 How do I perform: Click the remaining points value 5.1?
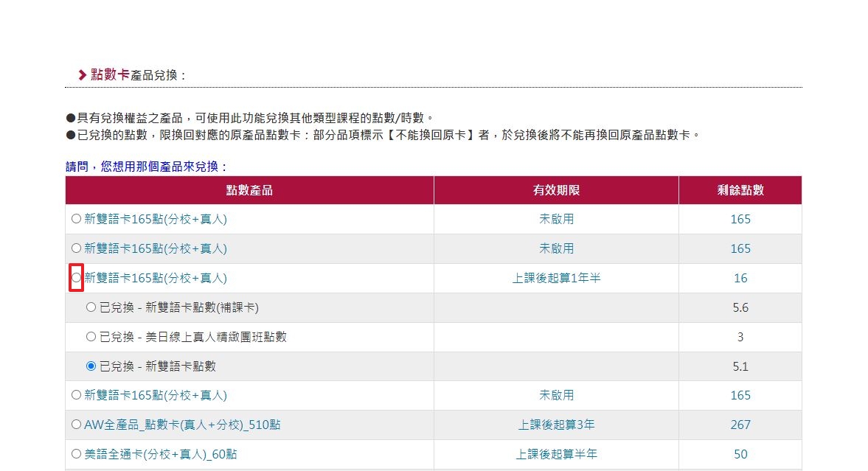pyautogui.click(x=740, y=366)
